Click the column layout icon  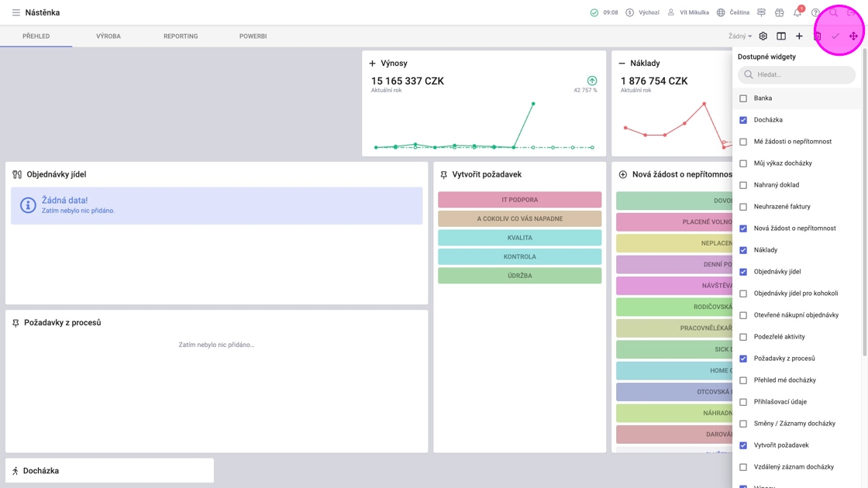(x=781, y=36)
